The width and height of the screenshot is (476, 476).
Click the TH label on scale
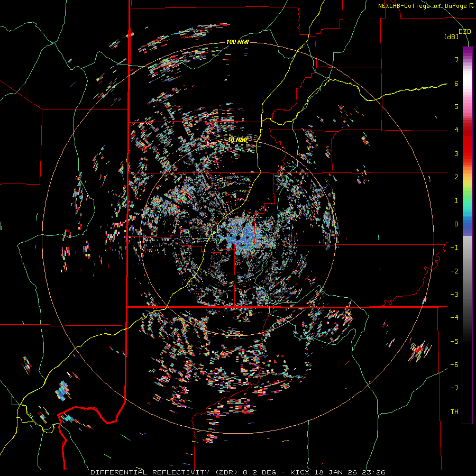click(x=454, y=412)
